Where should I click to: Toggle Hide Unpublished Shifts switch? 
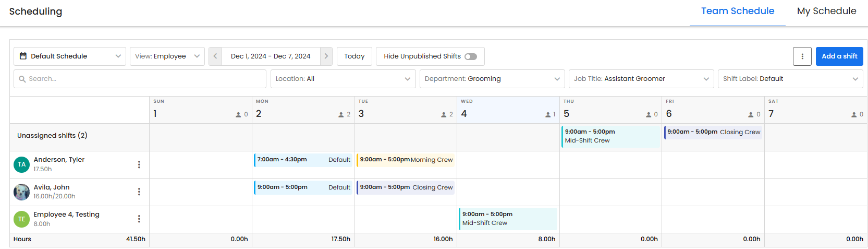[470, 56]
